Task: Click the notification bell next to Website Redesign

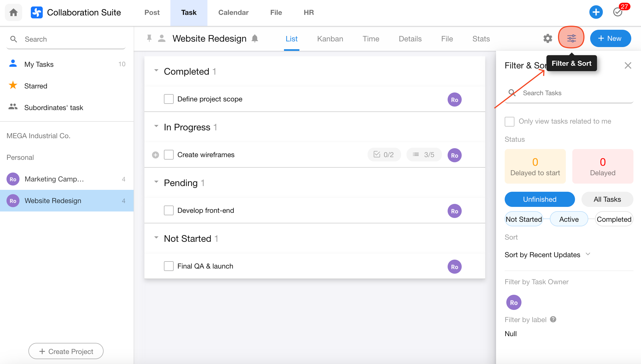Action: (x=255, y=38)
